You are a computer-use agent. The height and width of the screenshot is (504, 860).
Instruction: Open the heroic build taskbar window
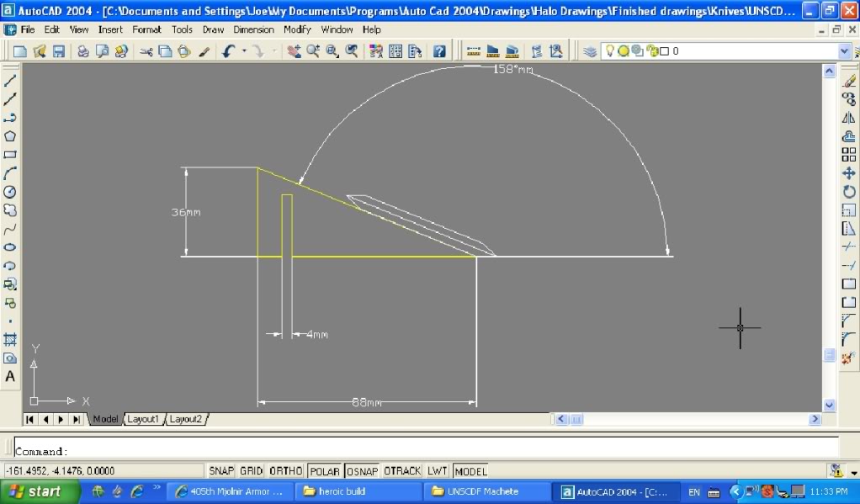click(358, 491)
